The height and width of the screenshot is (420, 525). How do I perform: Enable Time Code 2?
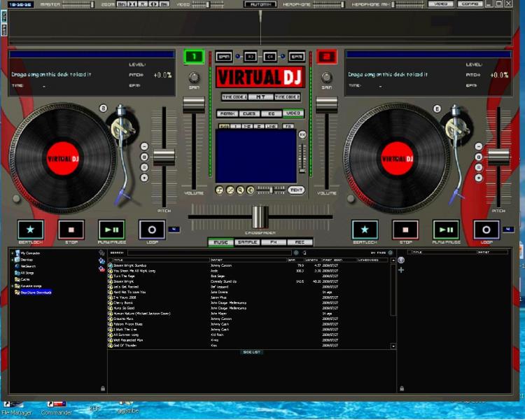click(x=287, y=97)
